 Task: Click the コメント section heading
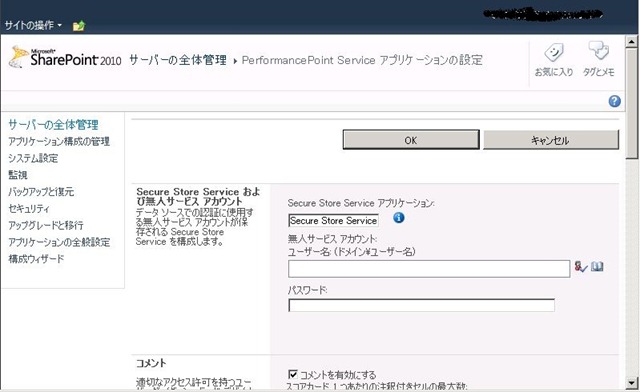pos(151,363)
